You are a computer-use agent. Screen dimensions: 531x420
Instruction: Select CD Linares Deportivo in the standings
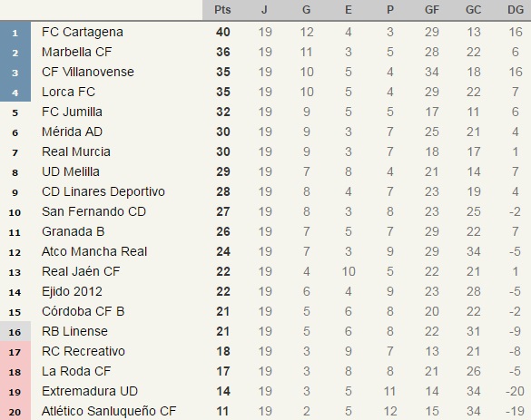(103, 192)
